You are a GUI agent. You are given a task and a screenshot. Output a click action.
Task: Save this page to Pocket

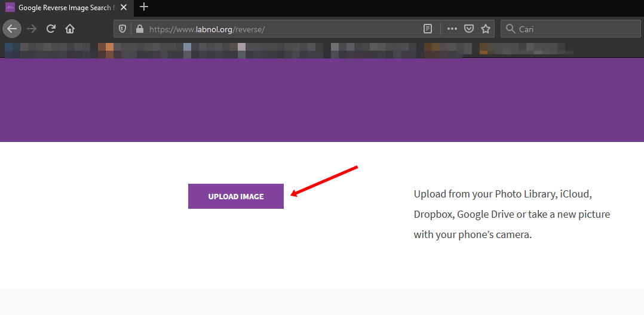468,29
